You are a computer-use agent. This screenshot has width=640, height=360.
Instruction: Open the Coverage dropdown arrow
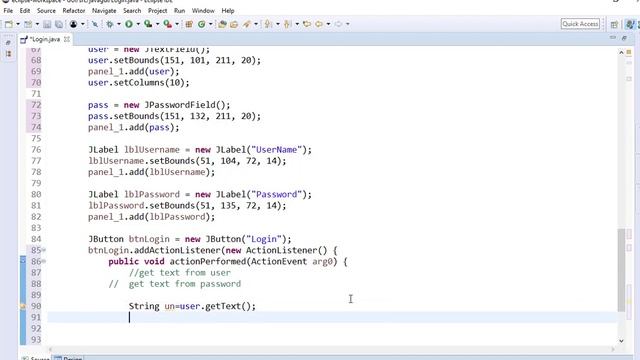[158, 24]
